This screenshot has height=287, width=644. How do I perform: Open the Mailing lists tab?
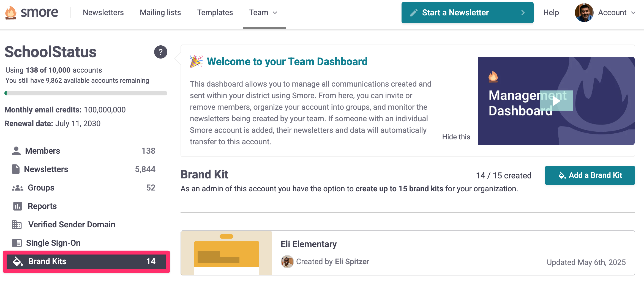160,13
